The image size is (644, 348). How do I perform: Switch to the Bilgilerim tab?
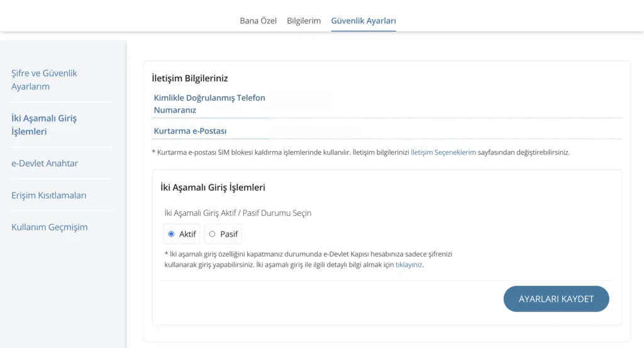(x=304, y=21)
